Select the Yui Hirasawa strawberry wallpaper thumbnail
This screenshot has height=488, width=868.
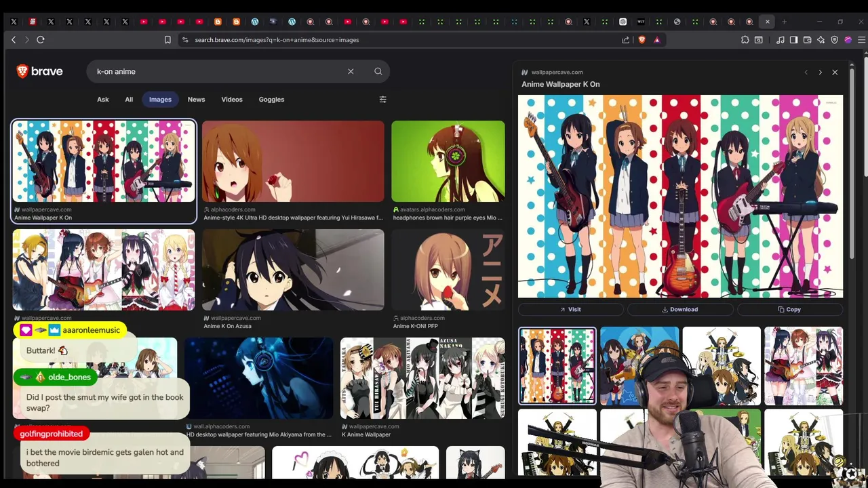293,161
